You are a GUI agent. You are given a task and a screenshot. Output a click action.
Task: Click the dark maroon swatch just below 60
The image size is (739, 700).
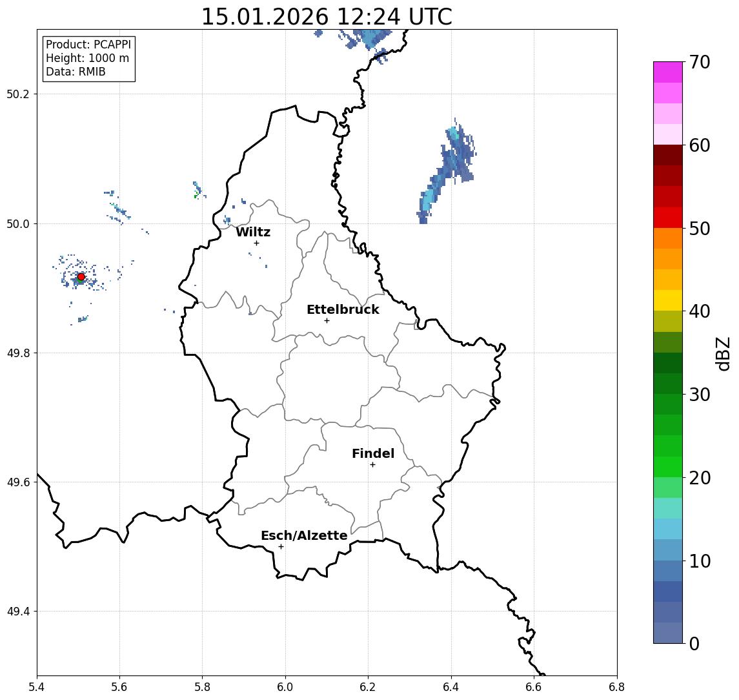click(668, 155)
